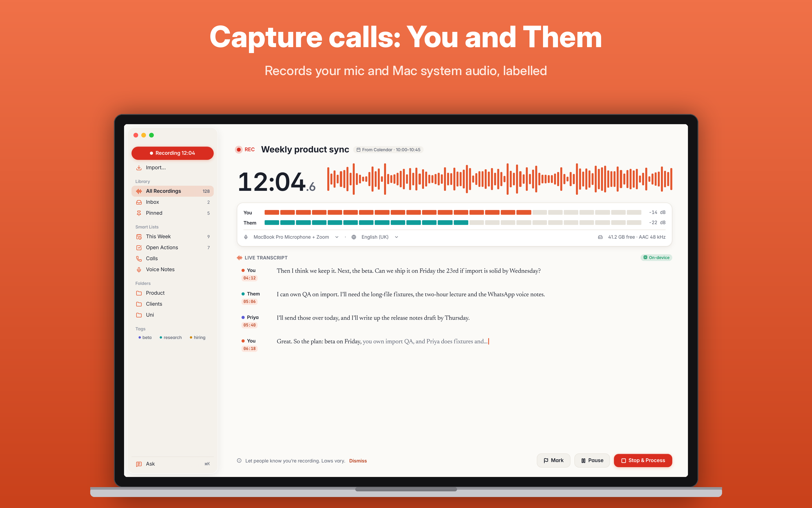Click the On-device badge
The image size is (812, 508).
pos(656,258)
